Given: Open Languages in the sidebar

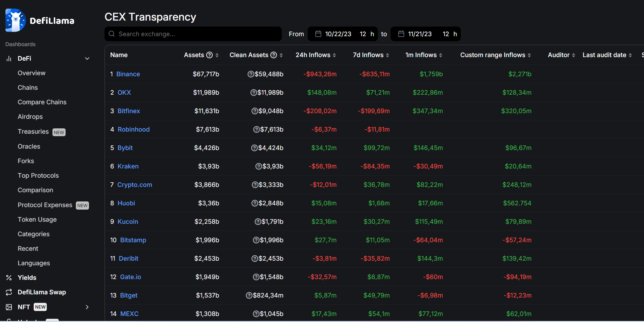Looking at the screenshot, I should coord(34,263).
